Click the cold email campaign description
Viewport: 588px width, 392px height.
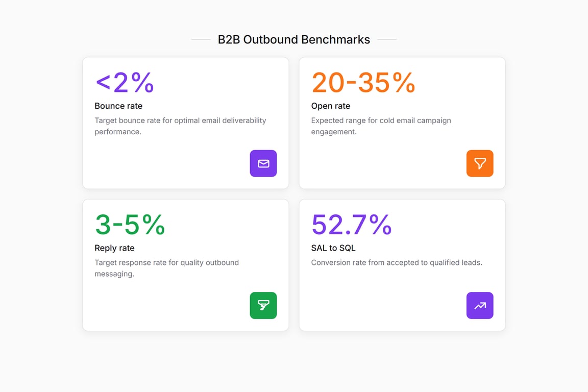381,126
